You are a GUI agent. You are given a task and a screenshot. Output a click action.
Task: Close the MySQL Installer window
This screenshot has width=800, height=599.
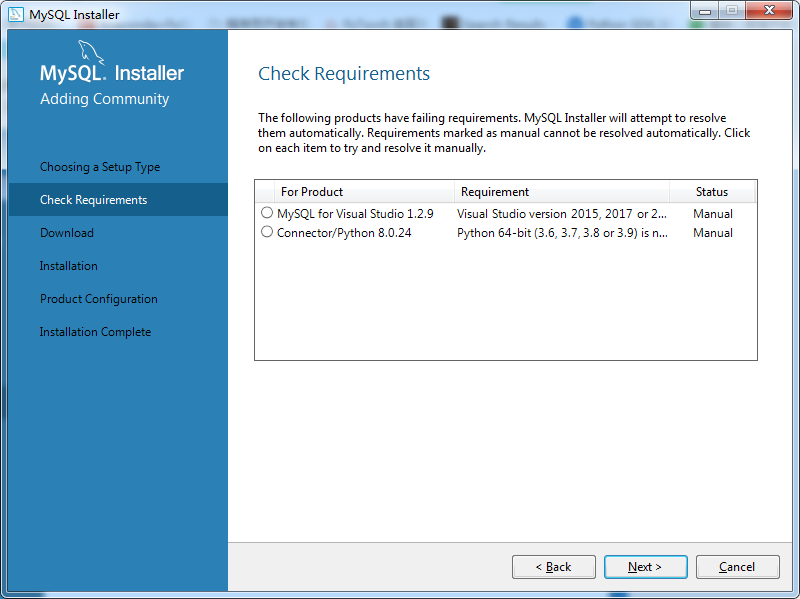coord(769,11)
